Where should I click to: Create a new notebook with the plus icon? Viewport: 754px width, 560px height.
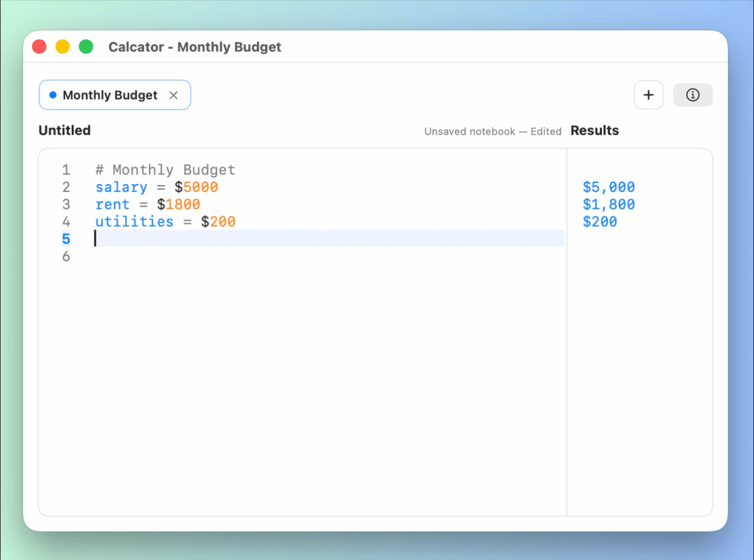[648, 95]
